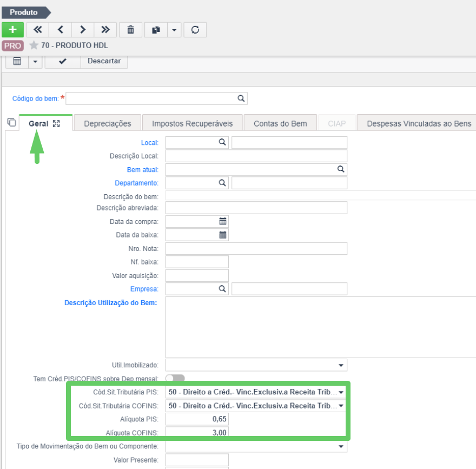Go to the first record
This screenshot has height=469, width=476.
(38, 30)
